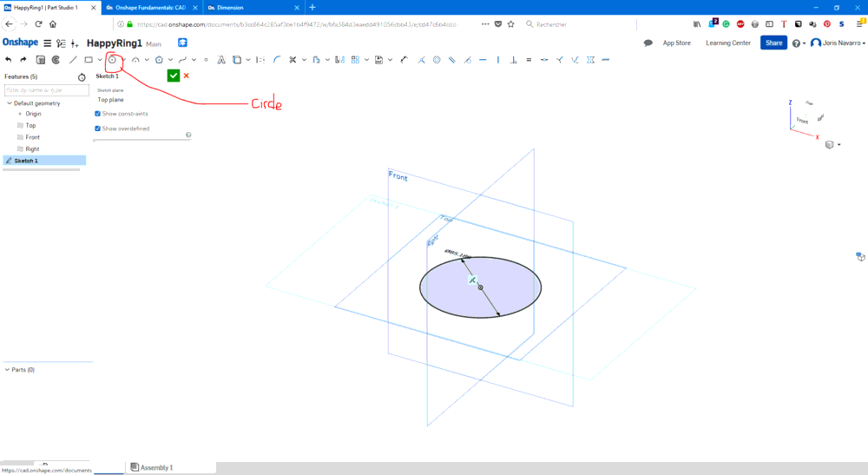Screen dimensions: 868x475
Task: Toggle the Show overdefined checkbox
Action: coord(97,129)
